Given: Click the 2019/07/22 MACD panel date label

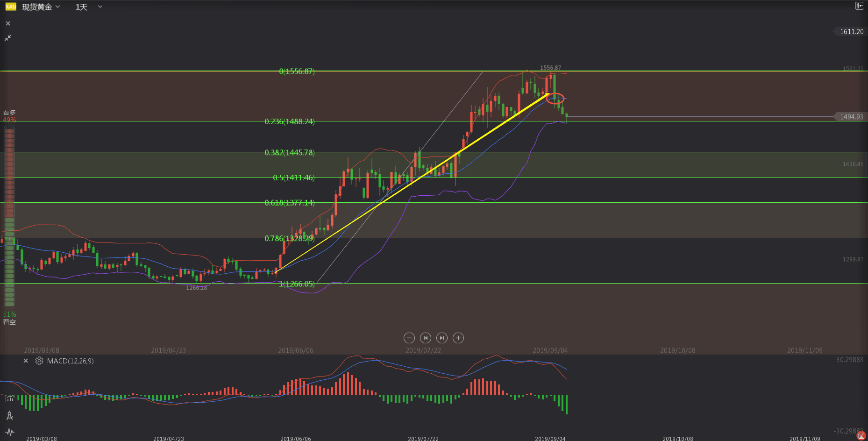Looking at the screenshot, I should [423, 439].
